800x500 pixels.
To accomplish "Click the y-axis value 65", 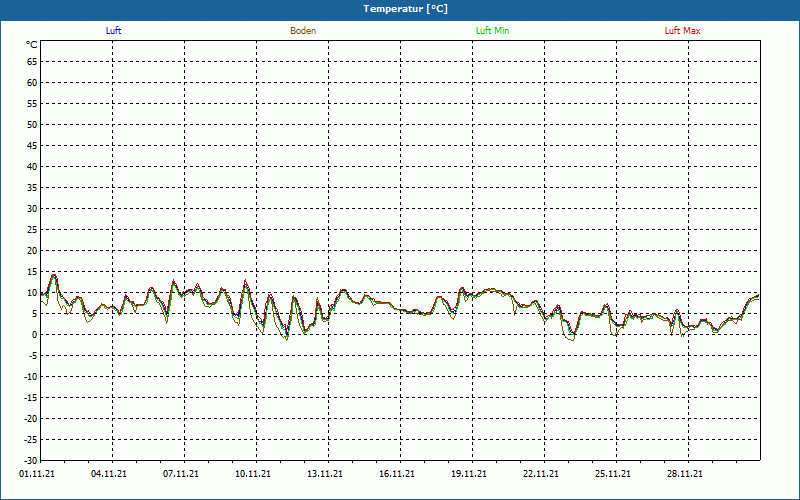I will coord(32,62).
